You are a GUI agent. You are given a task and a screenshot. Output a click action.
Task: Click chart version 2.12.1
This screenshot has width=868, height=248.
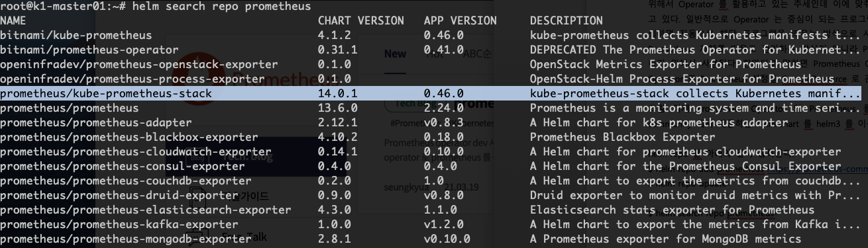tap(338, 122)
